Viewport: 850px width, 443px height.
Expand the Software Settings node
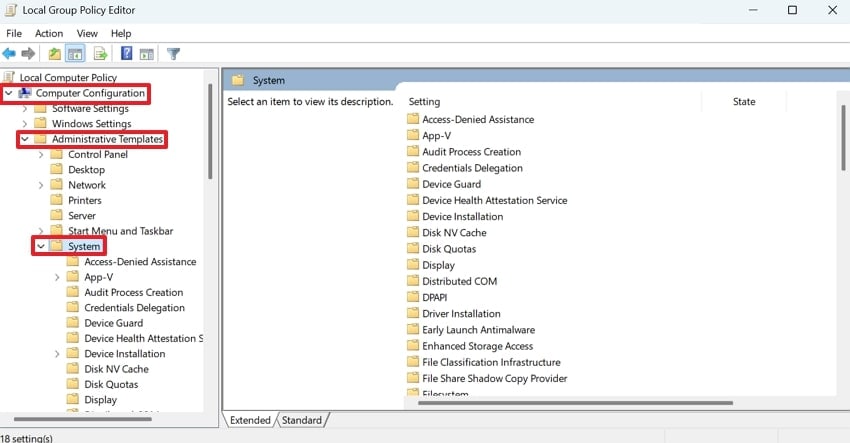(x=24, y=108)
